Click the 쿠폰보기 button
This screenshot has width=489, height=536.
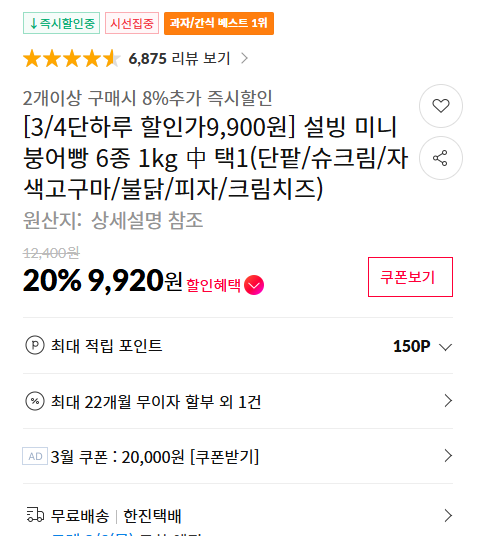410,277
